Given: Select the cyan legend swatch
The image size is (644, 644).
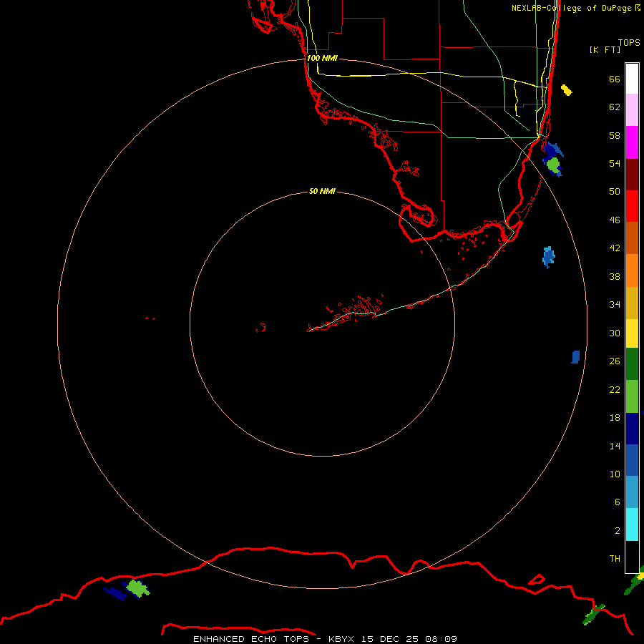Looking at the screenshot, I should click(632, 525).
